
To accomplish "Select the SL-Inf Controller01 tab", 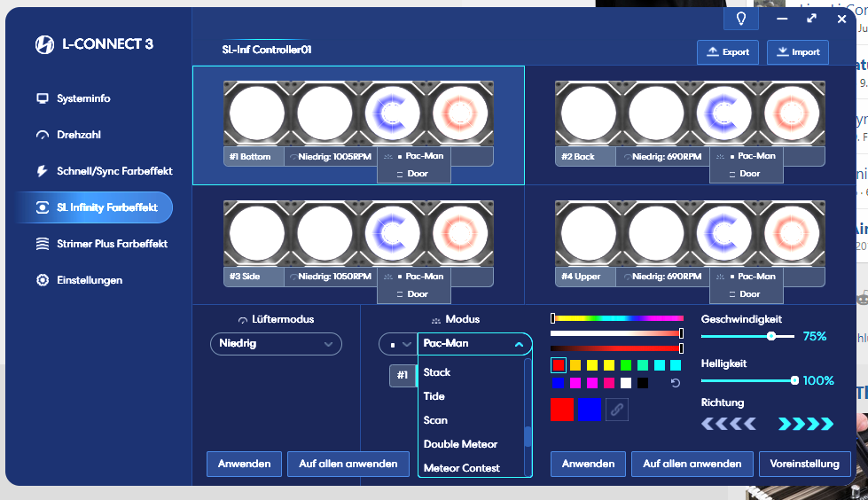I will coord(266,50).
